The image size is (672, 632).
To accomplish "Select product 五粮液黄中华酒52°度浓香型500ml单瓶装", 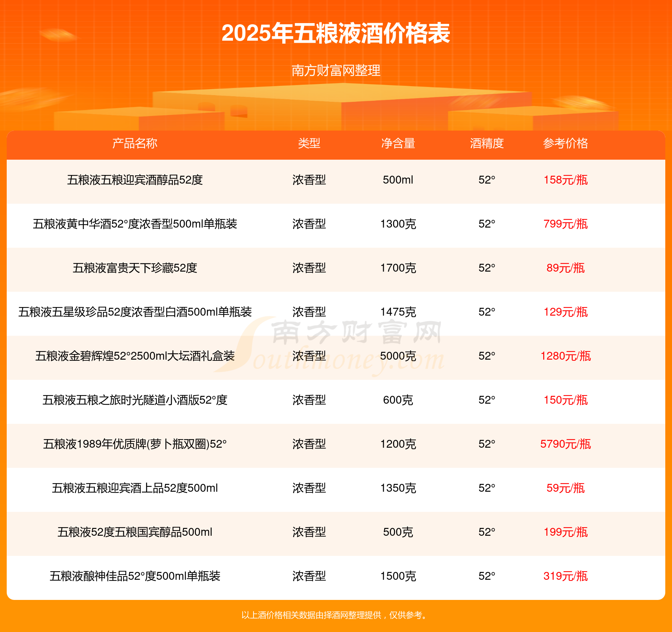I will (135, 224).
